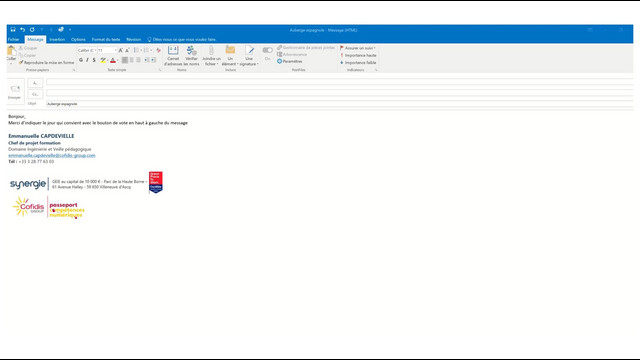Open the Format du texte tab

pyautogui.click(x=106, y=40)
